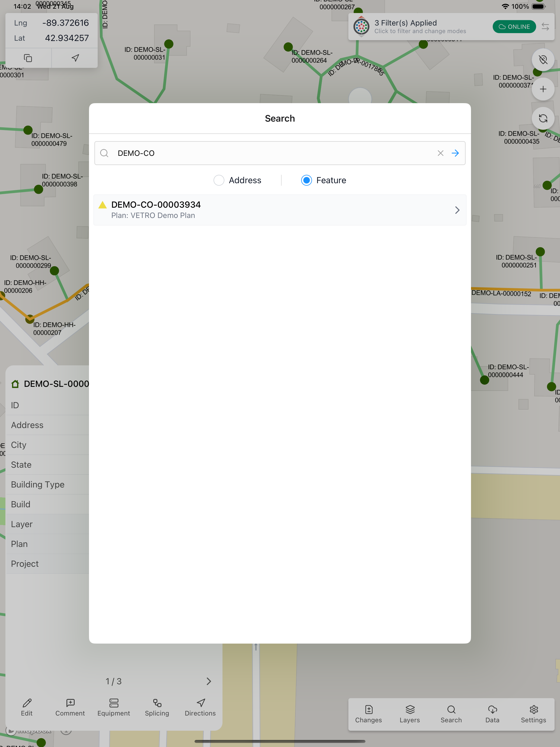Select the Build row in feature panel
The width and height of the screenshot is (560, 747).
(x=47, y=505)
